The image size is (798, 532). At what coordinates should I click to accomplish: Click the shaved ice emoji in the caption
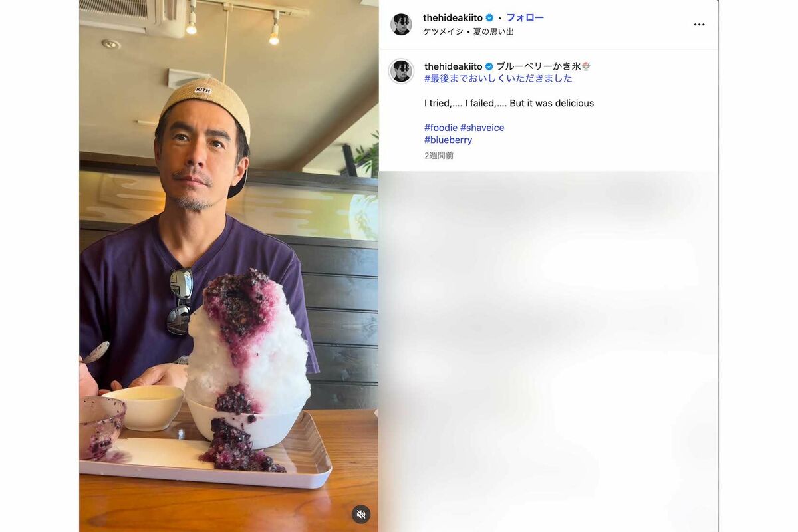[x=586, y=66]
